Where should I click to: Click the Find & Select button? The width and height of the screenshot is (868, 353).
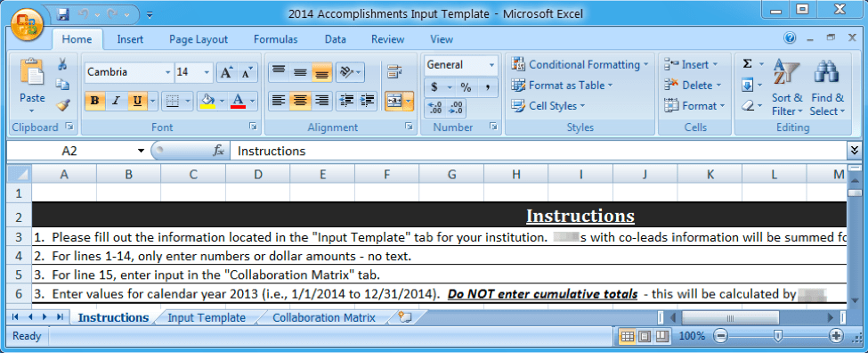pyautogui.click(x=827, y=88)
